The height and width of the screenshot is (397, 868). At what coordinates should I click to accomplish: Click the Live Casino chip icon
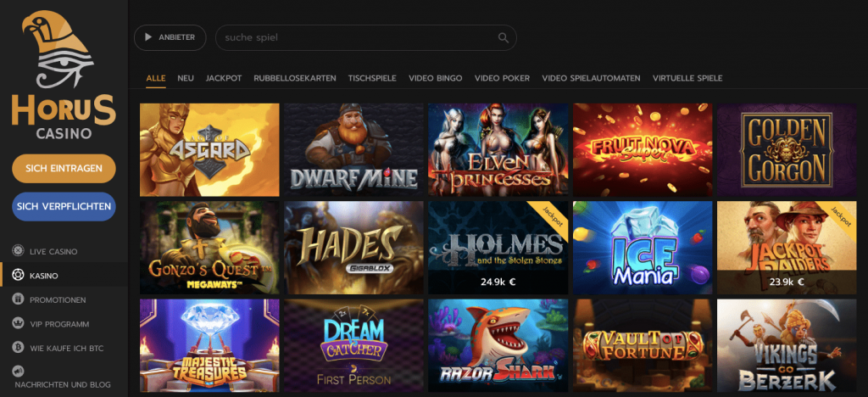[19, 251]
